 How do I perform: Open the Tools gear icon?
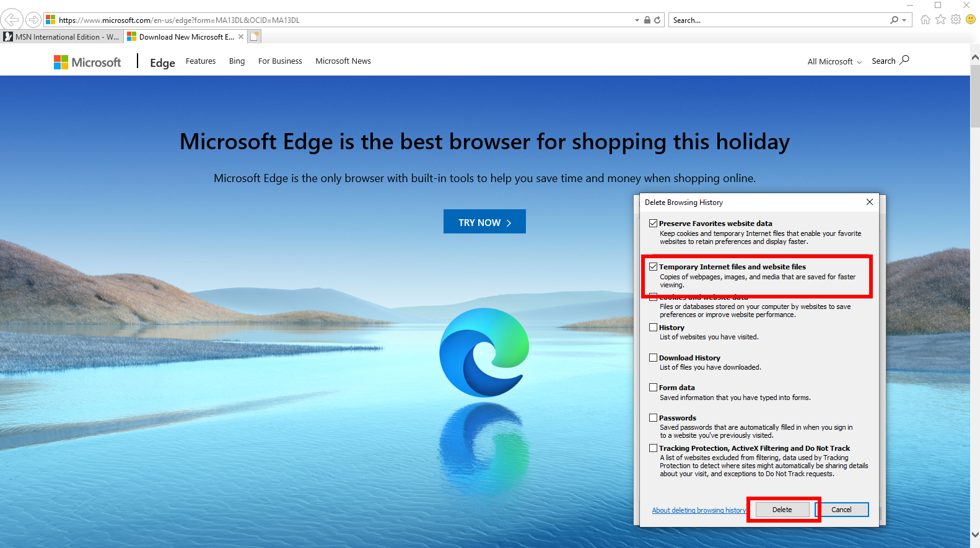coord(956,20)
